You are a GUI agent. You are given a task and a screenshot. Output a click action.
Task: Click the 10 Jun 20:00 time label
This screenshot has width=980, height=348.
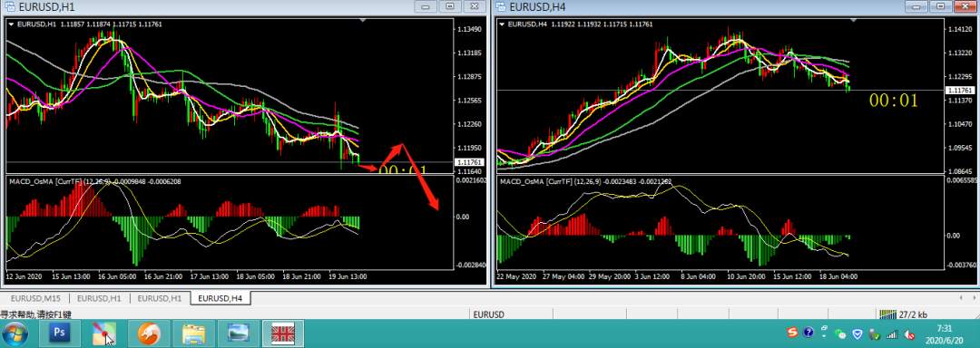pyautogui.click(x=746, y=275)
